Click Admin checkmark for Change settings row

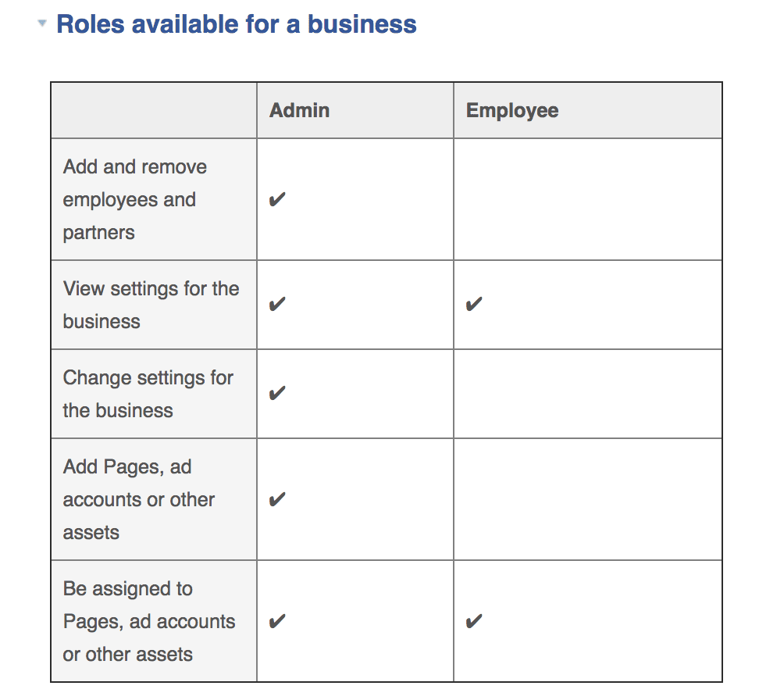276,394
